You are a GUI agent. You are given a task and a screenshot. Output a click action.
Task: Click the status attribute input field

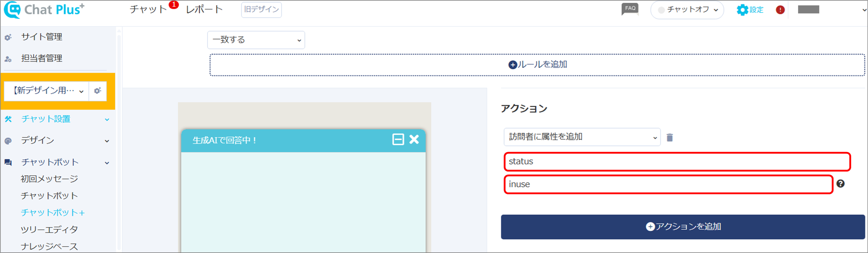tap(677, 162)
